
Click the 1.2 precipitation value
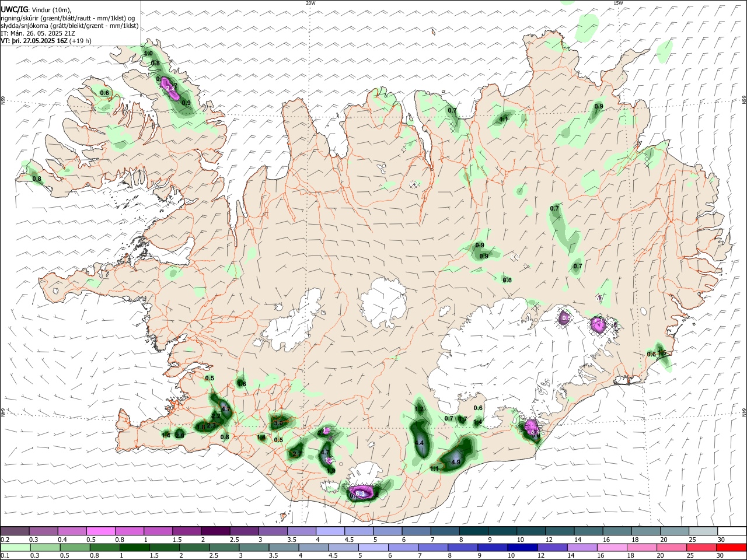pos(419,409)
